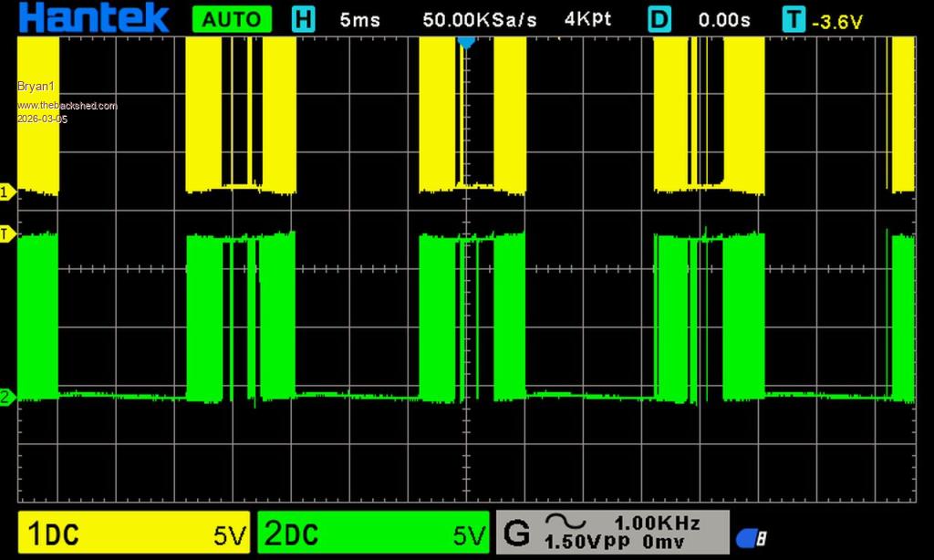Image resolution: width=934 pixels, height=560 pixels.
Task: Open the 4Kpt memory depth setting
Action: [587, 19]
